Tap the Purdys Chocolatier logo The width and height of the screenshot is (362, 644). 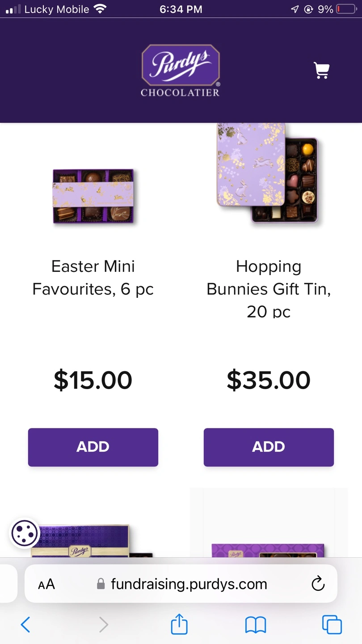coord(181,71)
